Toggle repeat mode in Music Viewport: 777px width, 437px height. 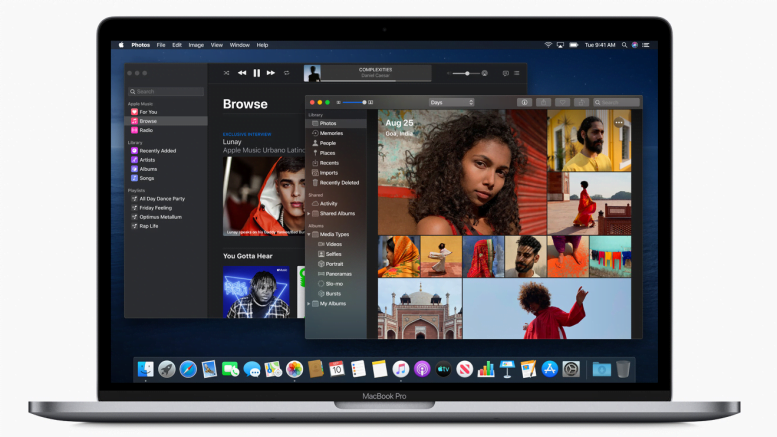[x=287, y=73]
